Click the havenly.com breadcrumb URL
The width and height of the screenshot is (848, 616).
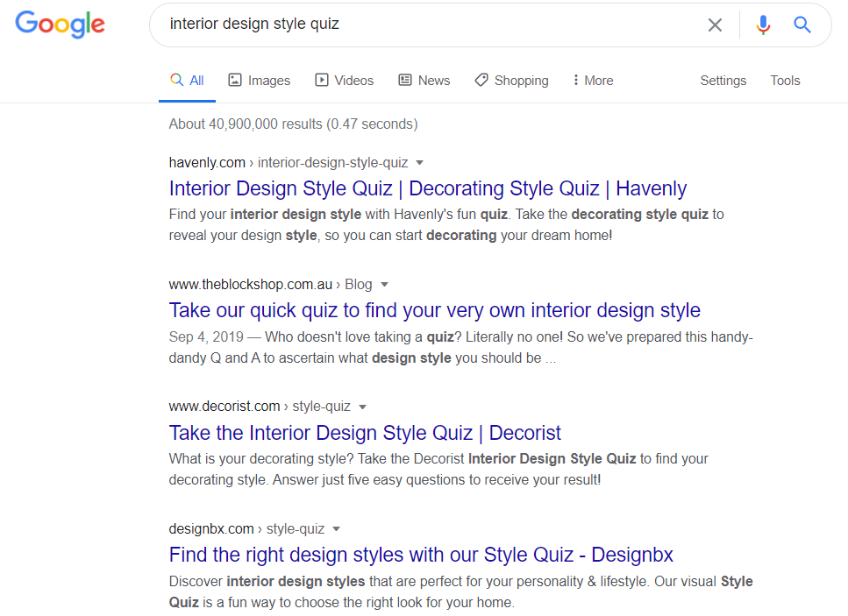click(x=289, y=163)
